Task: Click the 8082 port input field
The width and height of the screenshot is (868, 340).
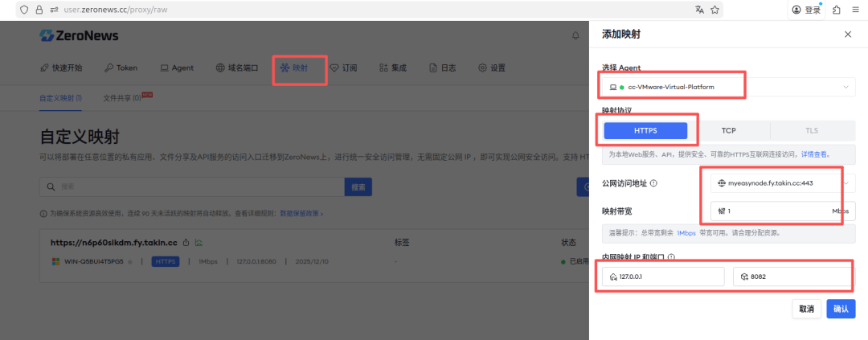Action: point(794,277)
